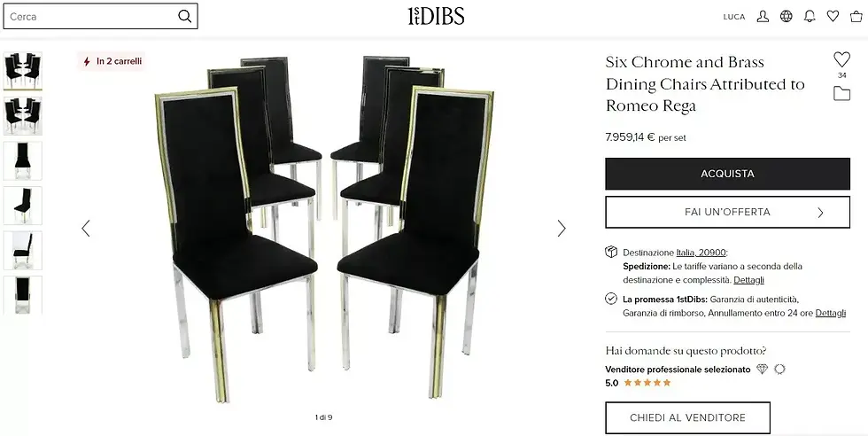Open the notifications bell icon
The image size is (868, 436).
point(810,17)
